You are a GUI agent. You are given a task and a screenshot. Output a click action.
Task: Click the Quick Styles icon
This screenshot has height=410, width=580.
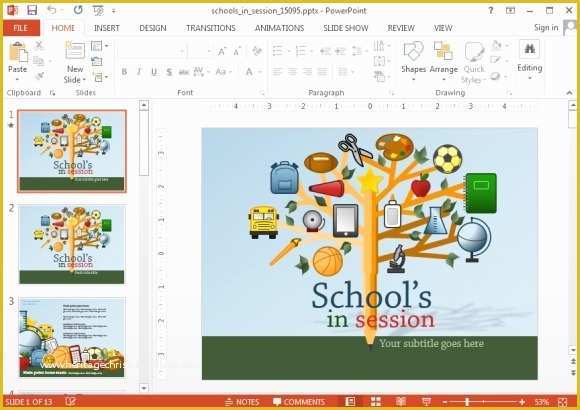tap(474, 52)
